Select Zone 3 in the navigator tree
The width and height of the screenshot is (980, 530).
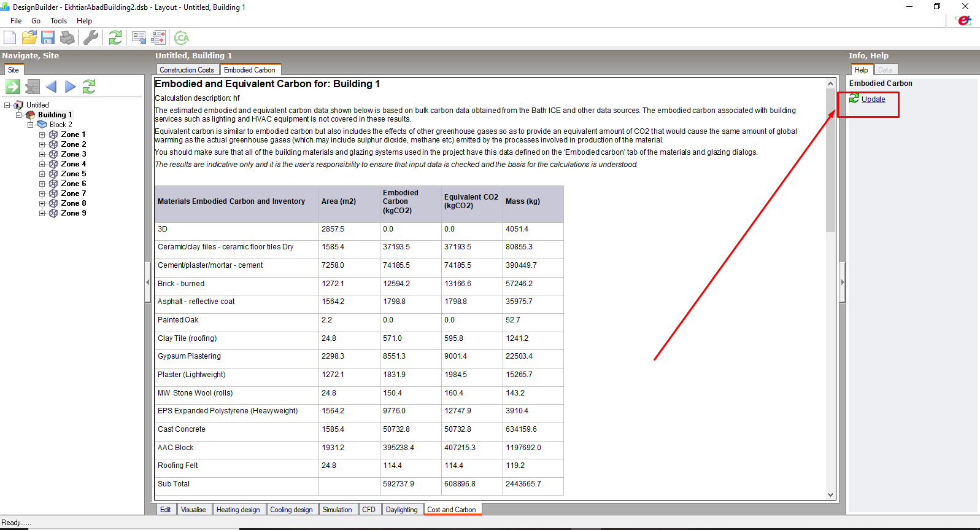point(73,154)
